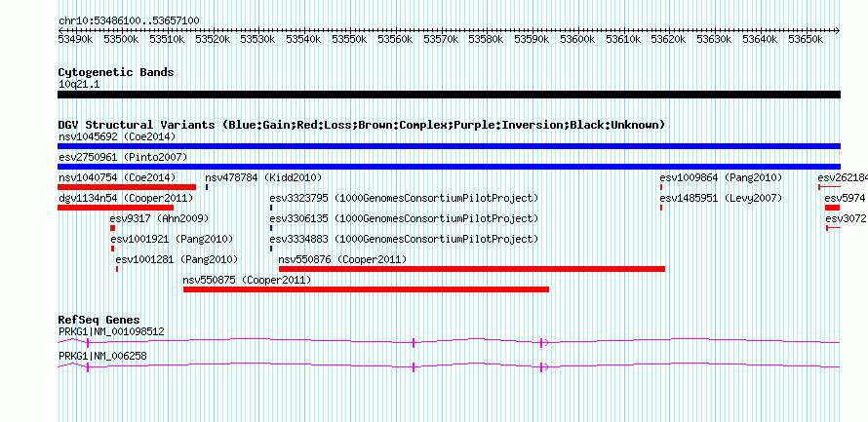
Task: Click the esv2750961 (Pinto2007) blue gain bar
Action: [449, 167]
